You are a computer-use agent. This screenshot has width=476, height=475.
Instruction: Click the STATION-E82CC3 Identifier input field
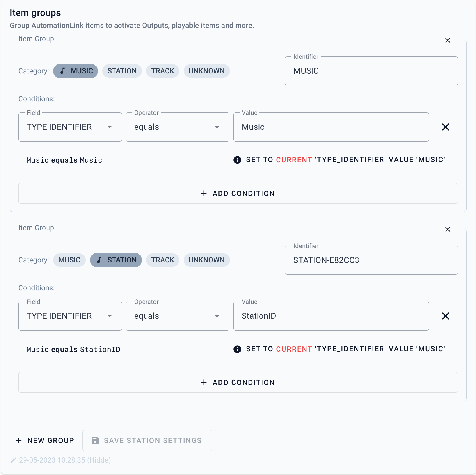(371, 260)
